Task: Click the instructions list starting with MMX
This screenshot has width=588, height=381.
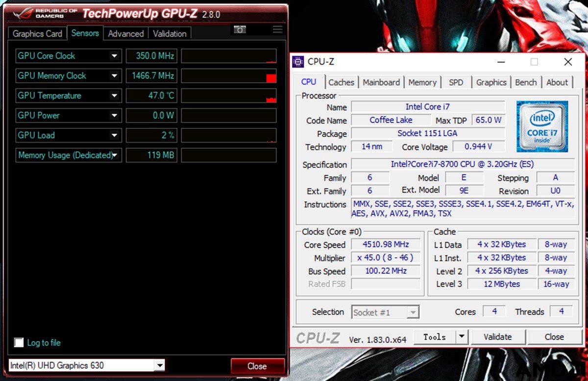Action: click(463, 209)
